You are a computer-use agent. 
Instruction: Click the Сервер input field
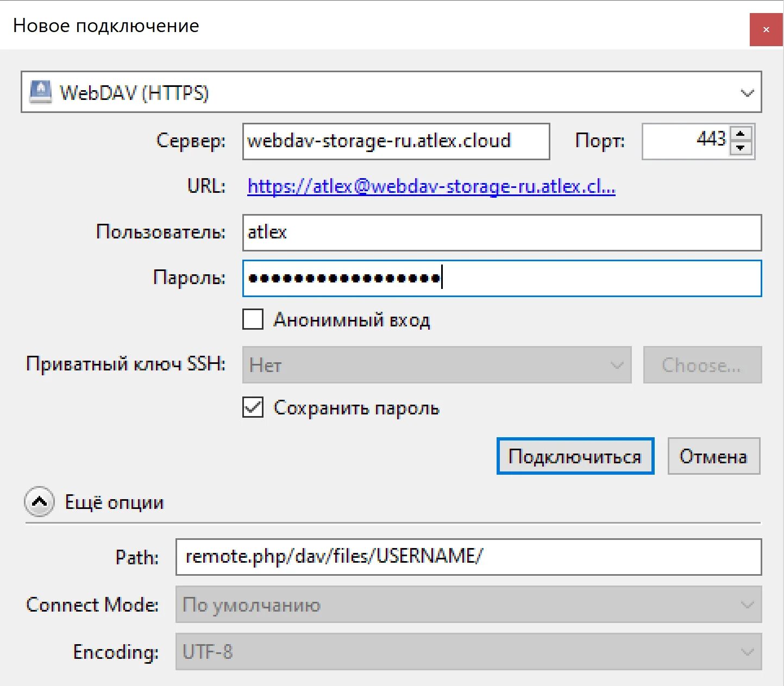(x=396, y=141)
